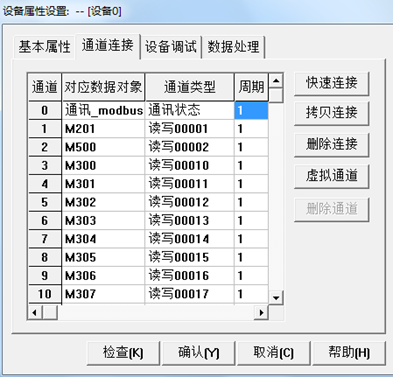This screenshot has height=377, width=393.
Task: Click the vertical scrollbar down arrow
Action: pos(276,297)
